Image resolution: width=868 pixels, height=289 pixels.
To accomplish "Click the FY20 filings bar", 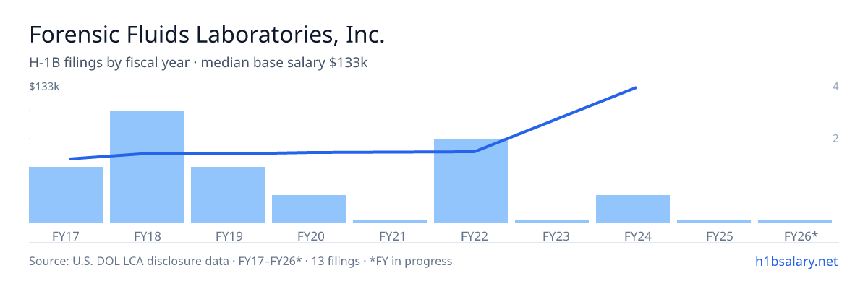I will (309, 209).
